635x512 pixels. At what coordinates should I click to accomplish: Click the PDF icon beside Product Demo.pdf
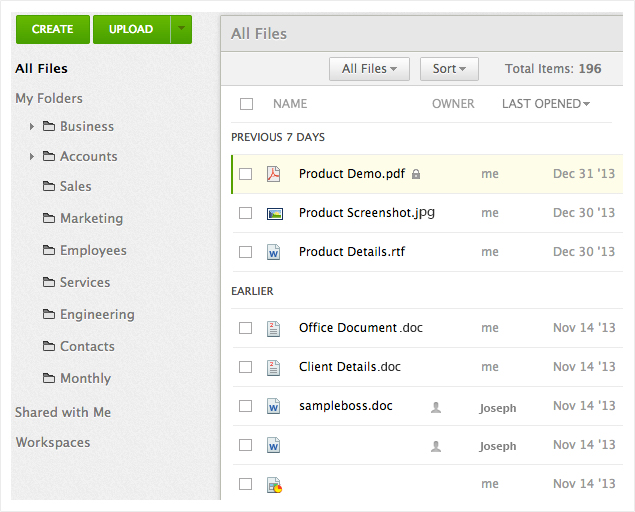click(x=273, y=174)
